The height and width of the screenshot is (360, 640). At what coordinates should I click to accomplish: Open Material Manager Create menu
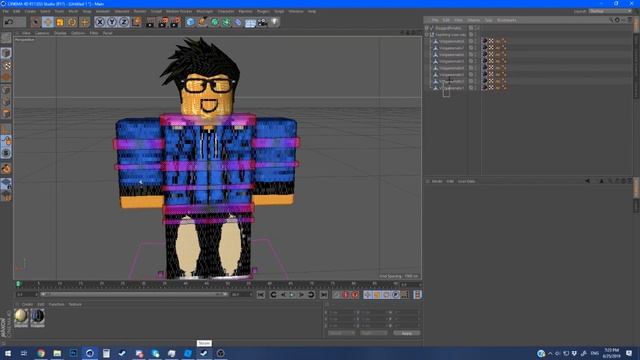coord(27,304)
